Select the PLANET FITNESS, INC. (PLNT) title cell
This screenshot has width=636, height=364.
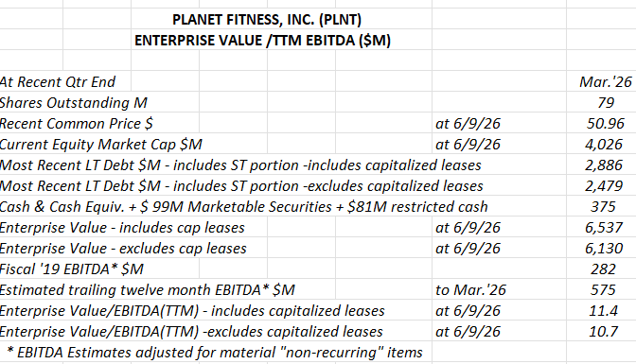pyautogui.click(x=267, y=20)
